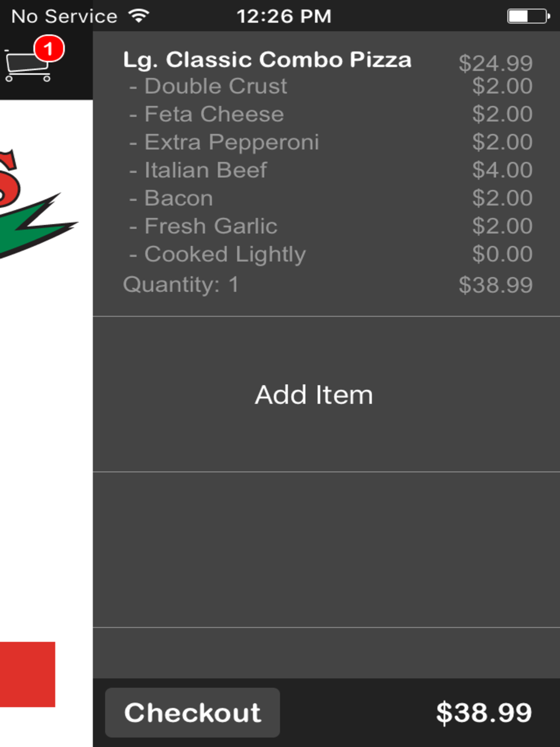This screenshot has height=747, width=560.
Task: Tap the Extra Pepperoni modifier line
Action: 330,142
